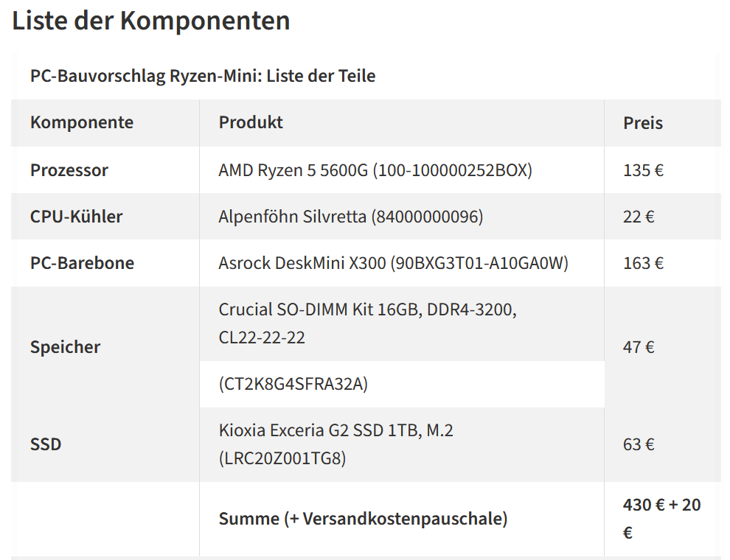Select the 'Prozessor' row label
The width and height of the screenshot is (730, 560).
click(x=69, y=169)
